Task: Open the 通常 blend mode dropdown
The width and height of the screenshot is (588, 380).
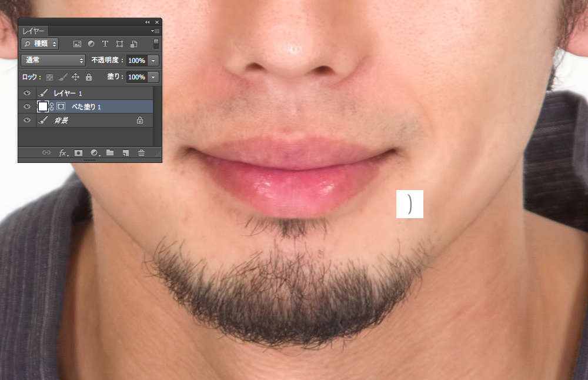Action: click(x=54, y=60)
